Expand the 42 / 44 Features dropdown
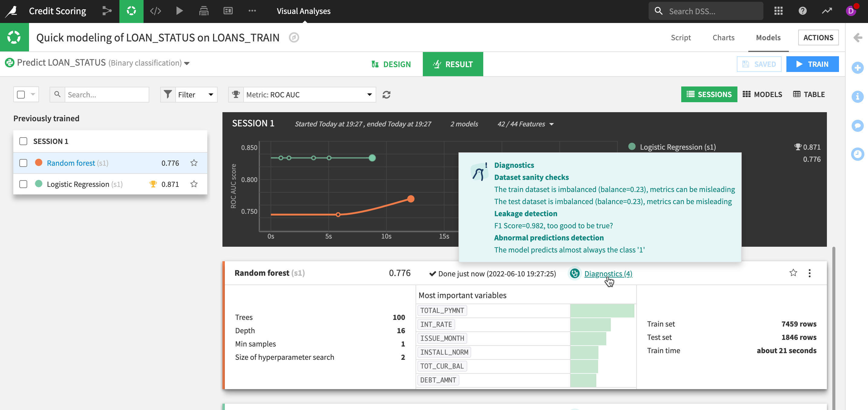 pos(525,124)
